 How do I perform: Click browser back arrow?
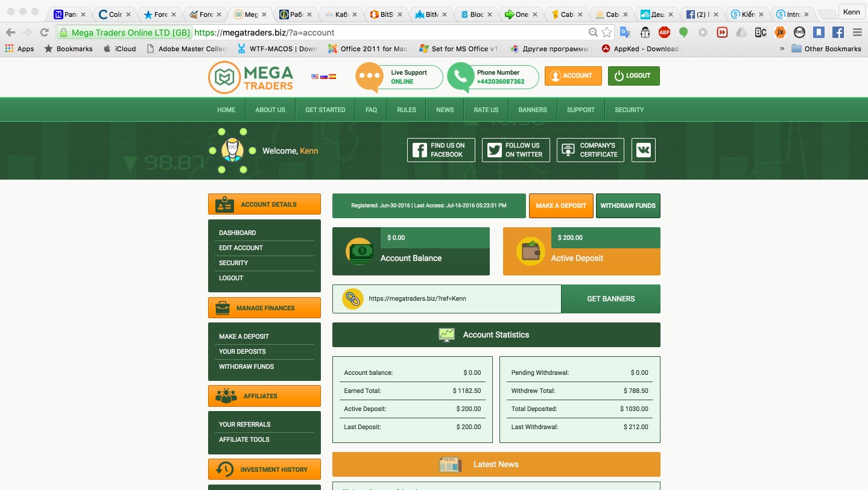pyautogui.click(x=11, y=33)
